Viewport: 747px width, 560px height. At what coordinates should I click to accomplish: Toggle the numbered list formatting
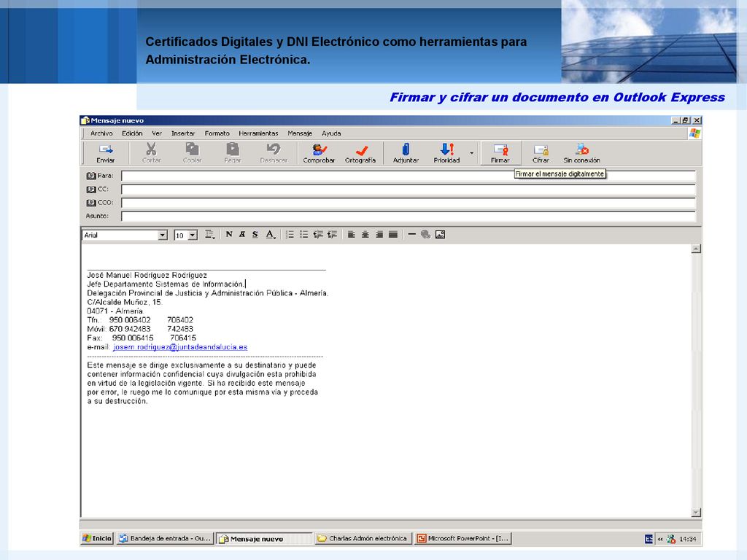click(290, 234)
